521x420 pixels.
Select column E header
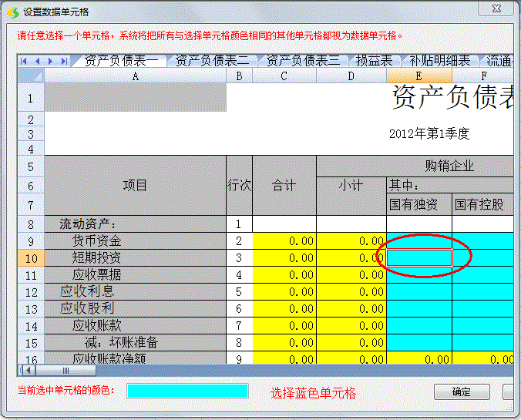[x=419, y=76]
